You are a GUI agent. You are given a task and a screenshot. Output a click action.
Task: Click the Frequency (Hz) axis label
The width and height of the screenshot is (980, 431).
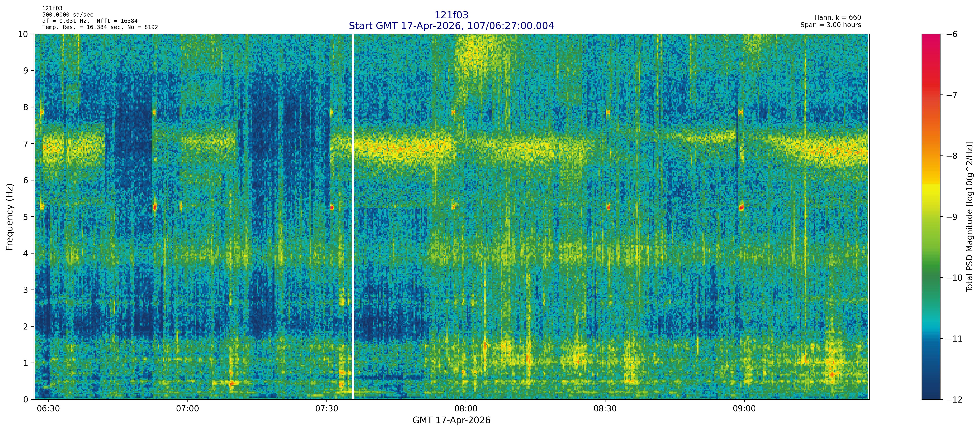[x=10, y=217]
